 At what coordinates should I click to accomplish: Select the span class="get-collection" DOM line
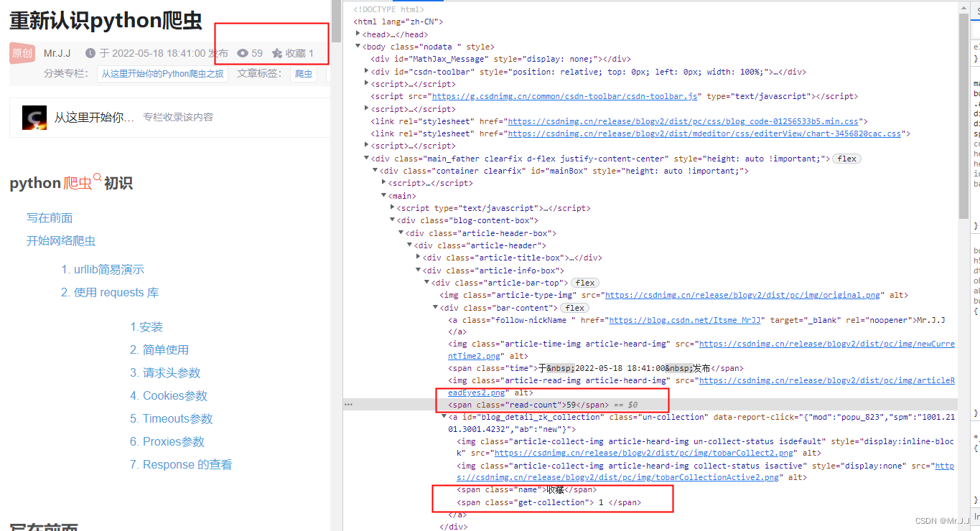549,502
